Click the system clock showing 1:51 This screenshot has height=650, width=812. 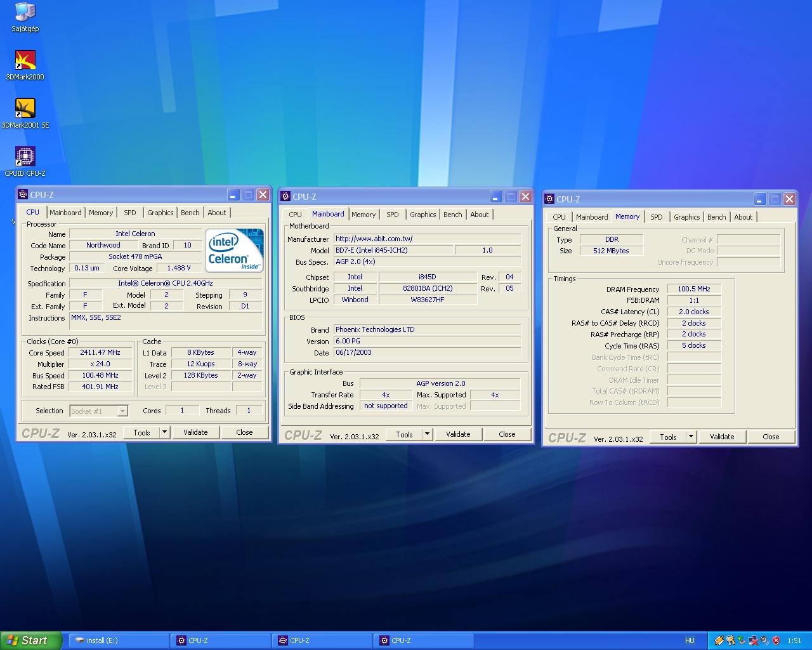click(794, 640)
